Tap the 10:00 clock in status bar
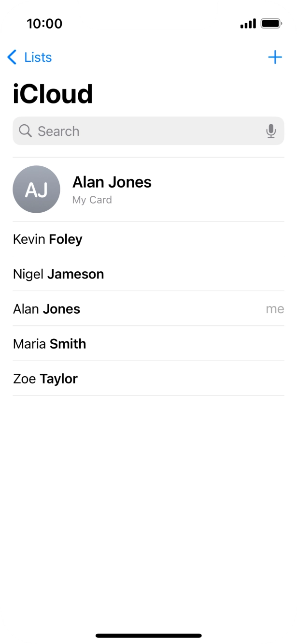297x644 pixels. click(x=44, y=23)
